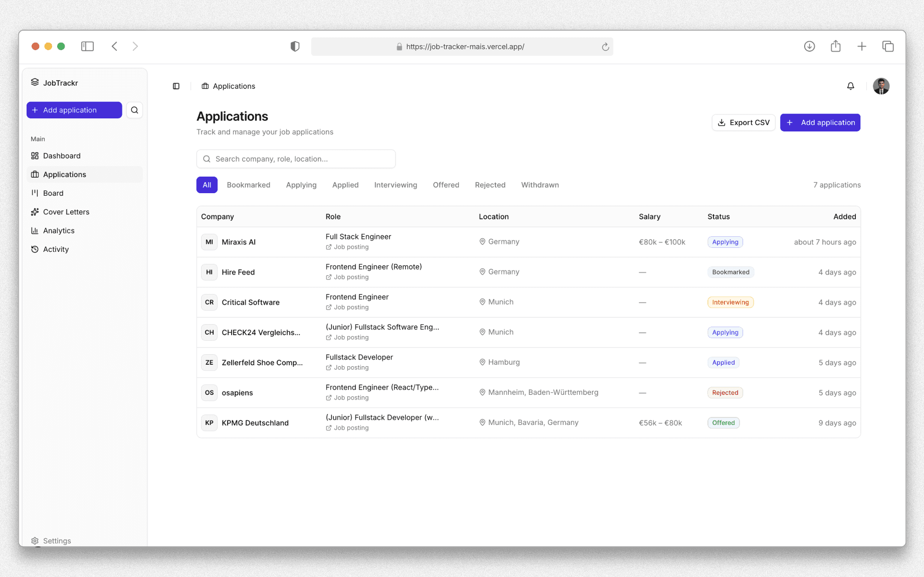The height and width of the screenshot is (577, 924).
Task: Go to Analytics in the sidebar
Action: pos(84,230)
